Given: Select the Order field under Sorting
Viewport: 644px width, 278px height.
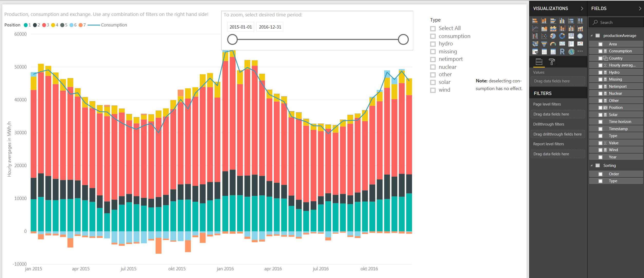Looking at the screenshot, I should click(x=616, y=174).
